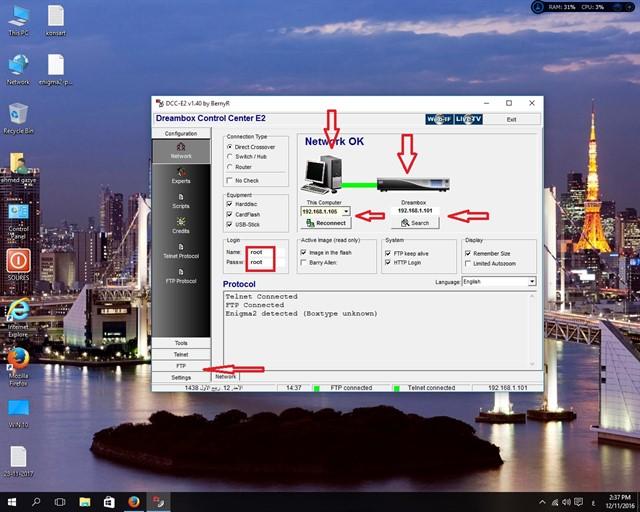
Task: Show hidden system tray icons
Action: (x=542, y=502)
